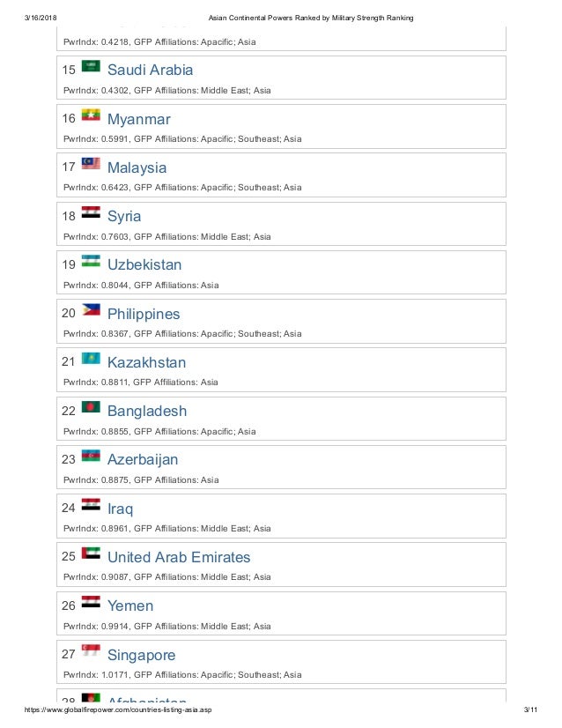
Task: Open the Kazakhstan country link
Action: click(x=146, y=362)
